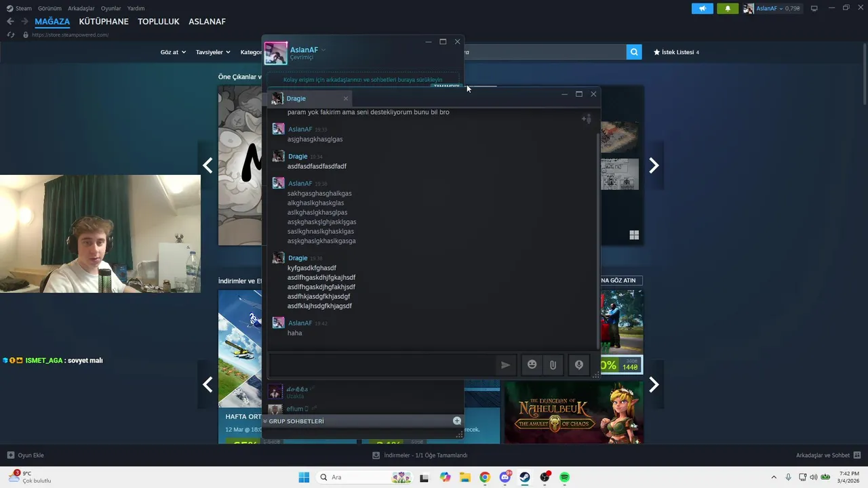This screenshot has width=868, height=488.
Task: Open the Görünüm menu
Action: (50, 8)
